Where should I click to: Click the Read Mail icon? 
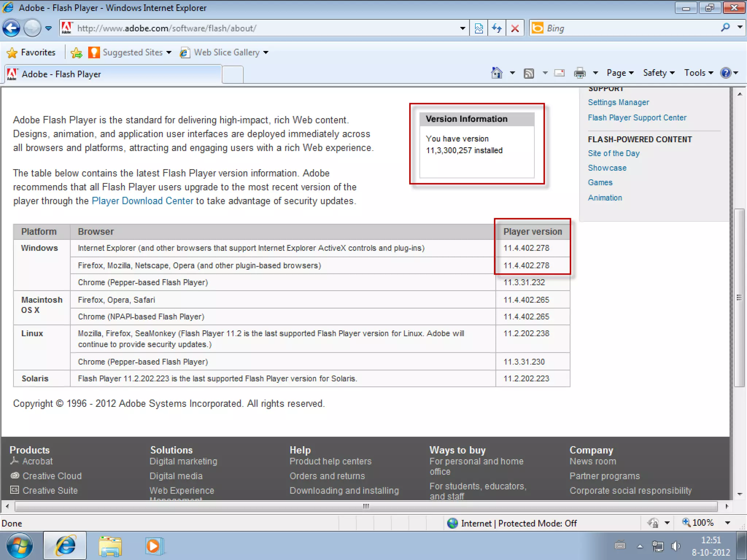coord(560,73)
